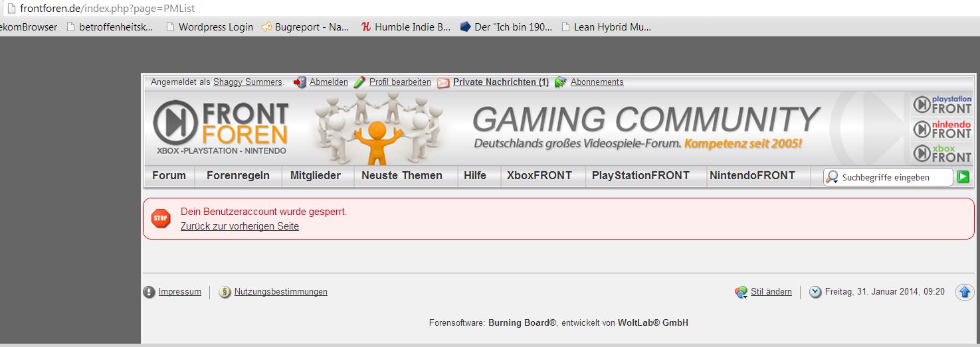Viewport: 980px width, 347px height.
Task: Click the blue scroll-to-top arrow icon
Action: coord(964,292)
